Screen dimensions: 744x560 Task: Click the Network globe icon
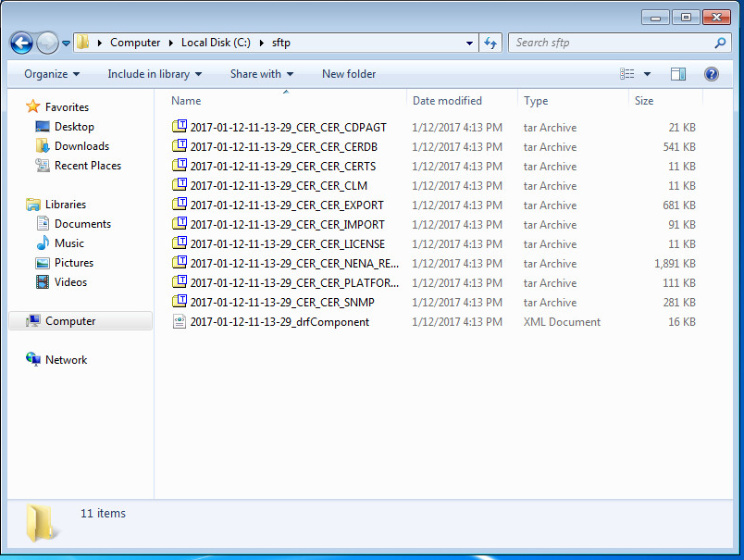click(33, 359)
